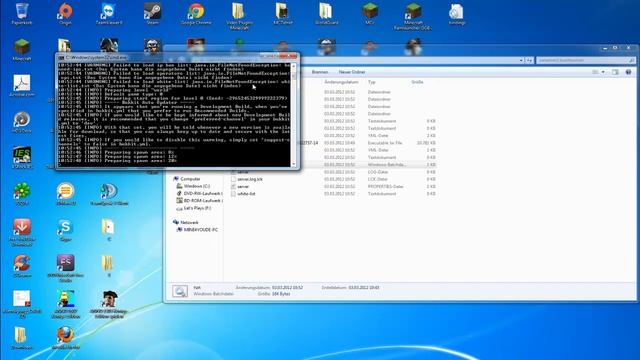Viewport: 640px width, 360px height.
Task: Toggle Explorer preview pane icon
Action: (615, 72)
